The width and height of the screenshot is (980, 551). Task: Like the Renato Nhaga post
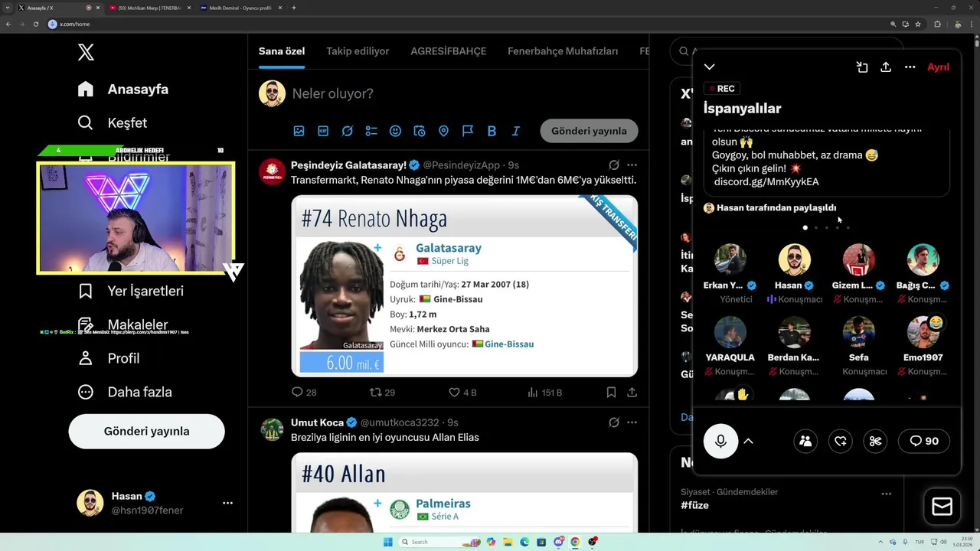[x=462, y=392]
